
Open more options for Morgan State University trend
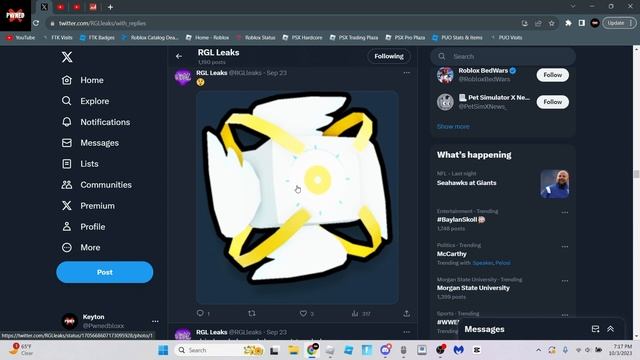coord(565,281)
